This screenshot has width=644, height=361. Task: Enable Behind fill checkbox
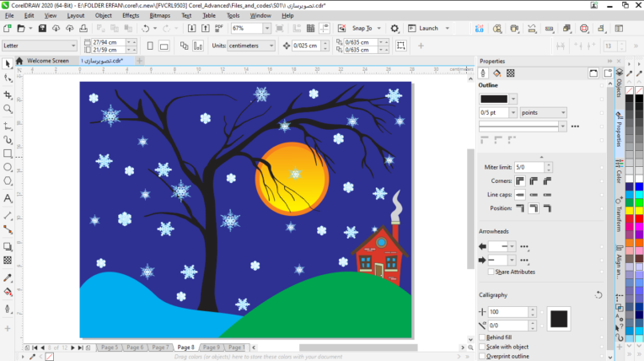[482, 337]
